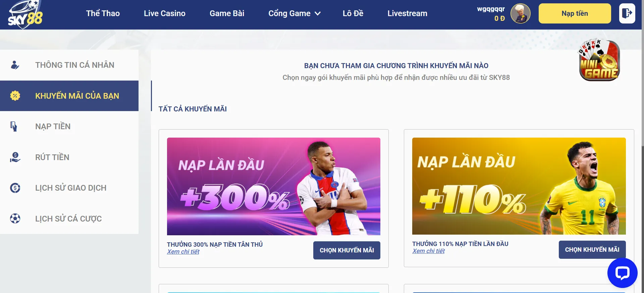
Task: Click the percent badge promotion icon
Action: [x=15, y=96]
